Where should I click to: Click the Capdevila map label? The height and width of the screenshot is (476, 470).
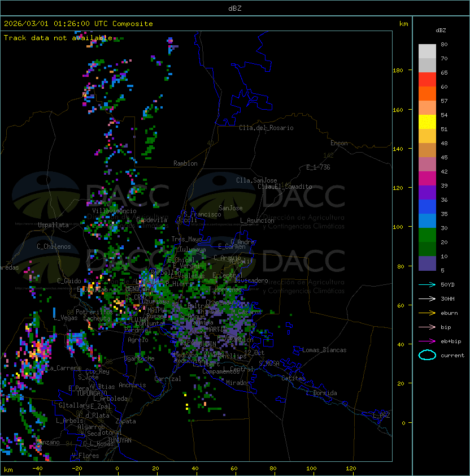coord(152,220)
